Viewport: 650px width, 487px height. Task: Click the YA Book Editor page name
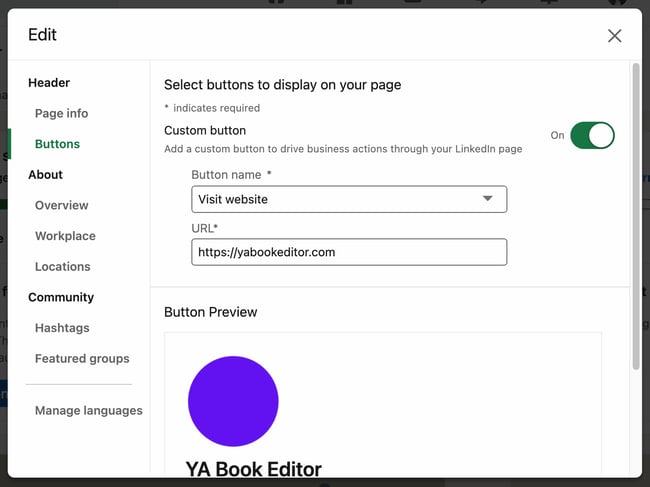tap(253, 468)
